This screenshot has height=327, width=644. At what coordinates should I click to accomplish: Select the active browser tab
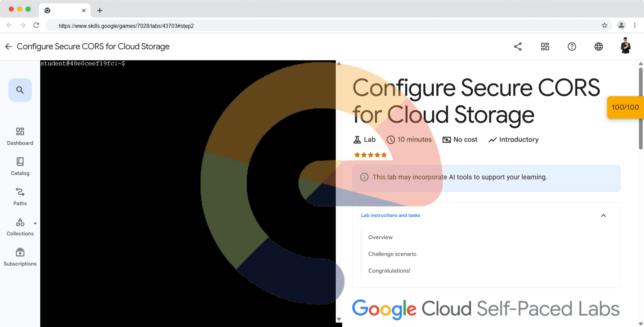65,10
